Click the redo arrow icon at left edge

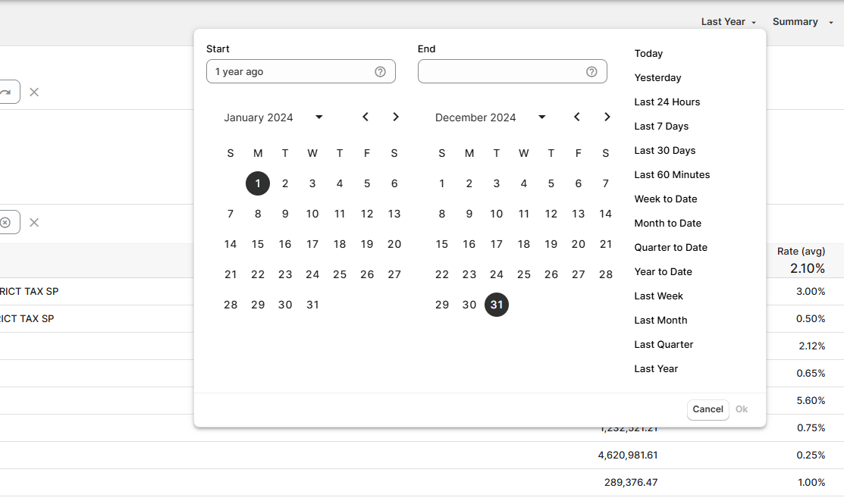click(6, 92)
